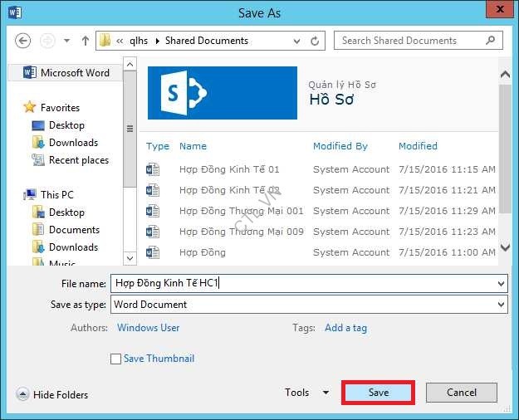Sort by the Name column header

(193, 146)
